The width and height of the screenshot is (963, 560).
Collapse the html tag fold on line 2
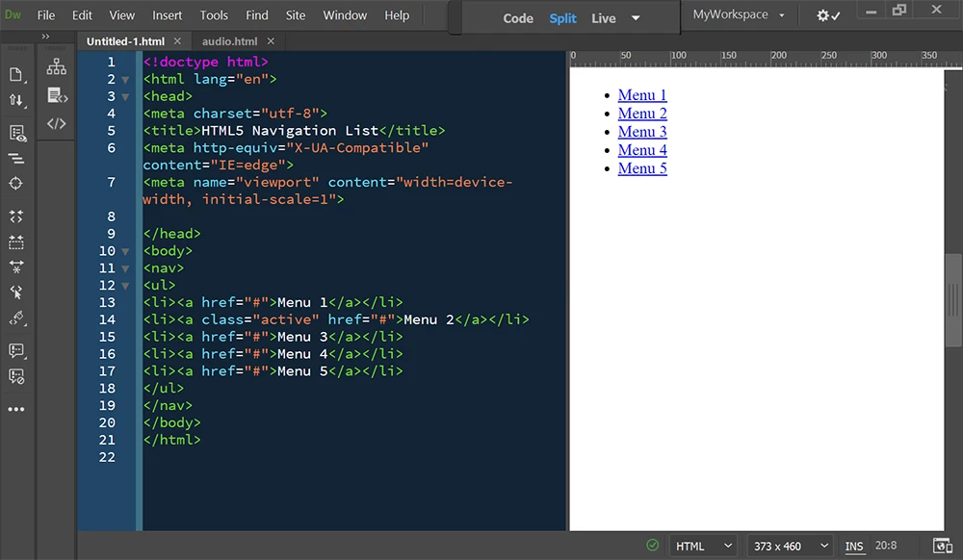coord(125,80)
